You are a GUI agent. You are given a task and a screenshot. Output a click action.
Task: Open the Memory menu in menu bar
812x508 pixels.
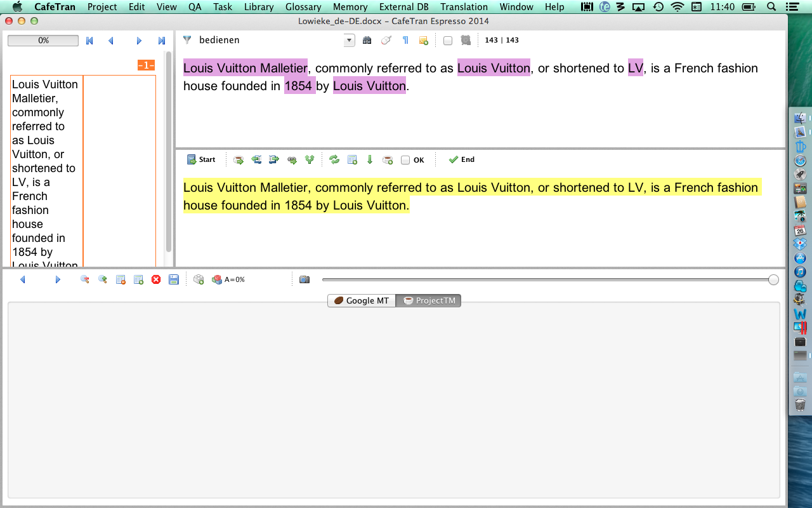point(350,7)
